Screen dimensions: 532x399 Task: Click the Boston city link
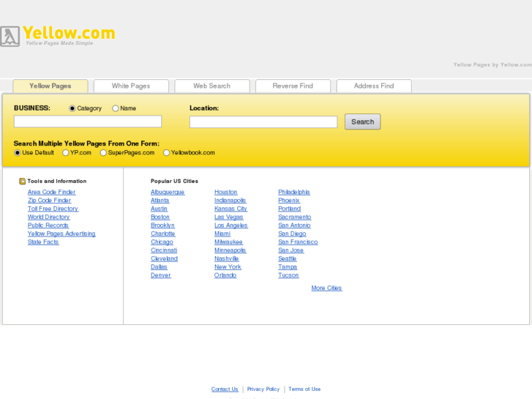tap(160, 217)
